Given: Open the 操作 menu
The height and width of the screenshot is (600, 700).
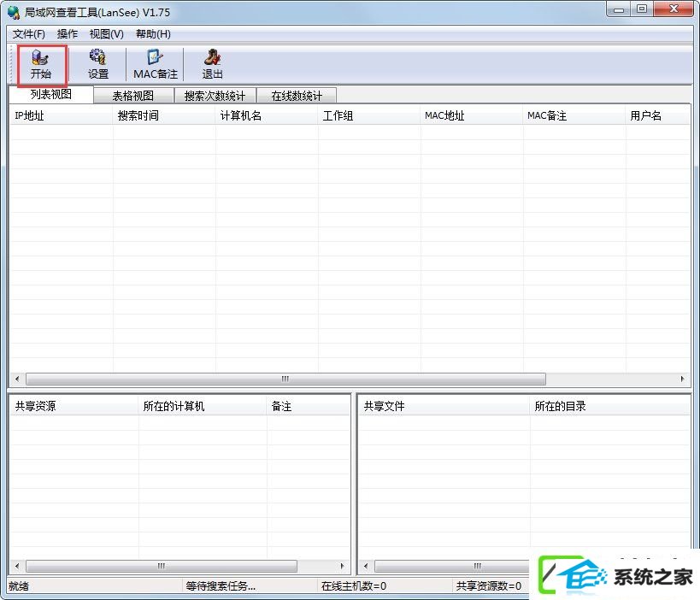Looking at the screenshot, I should click(68, 34).
